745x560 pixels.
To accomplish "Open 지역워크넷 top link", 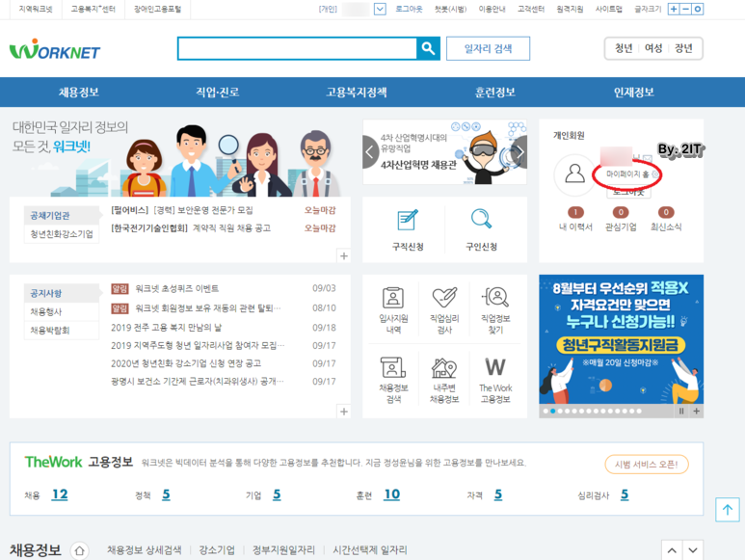I will [x=36, y=9].
